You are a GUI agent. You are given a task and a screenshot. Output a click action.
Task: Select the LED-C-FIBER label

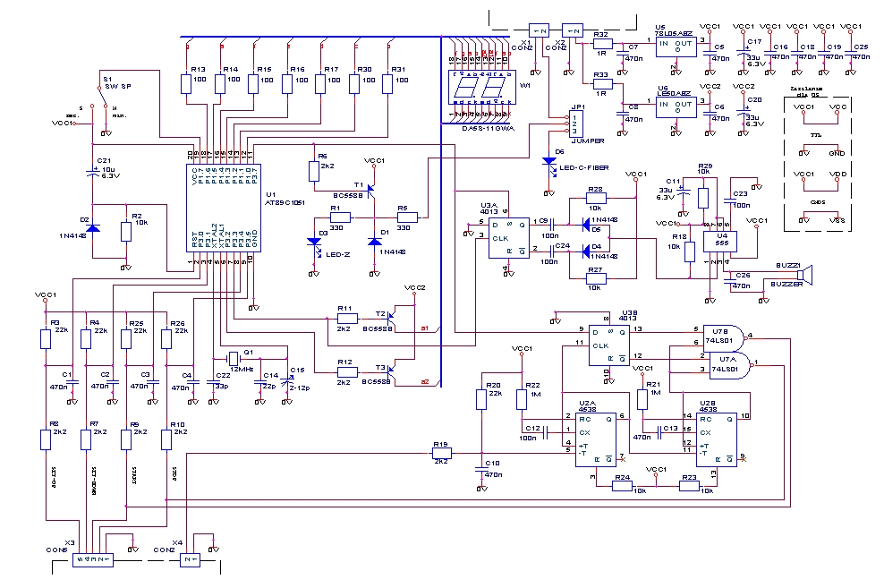click(584, 168)
